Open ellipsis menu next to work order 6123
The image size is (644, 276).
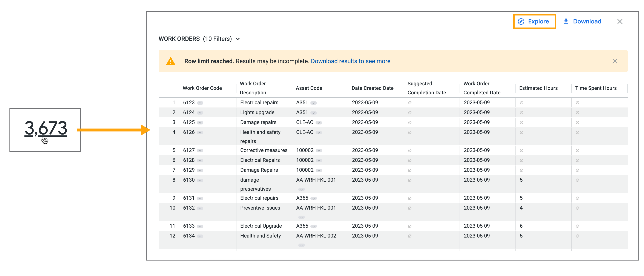(x=200, y=103)
